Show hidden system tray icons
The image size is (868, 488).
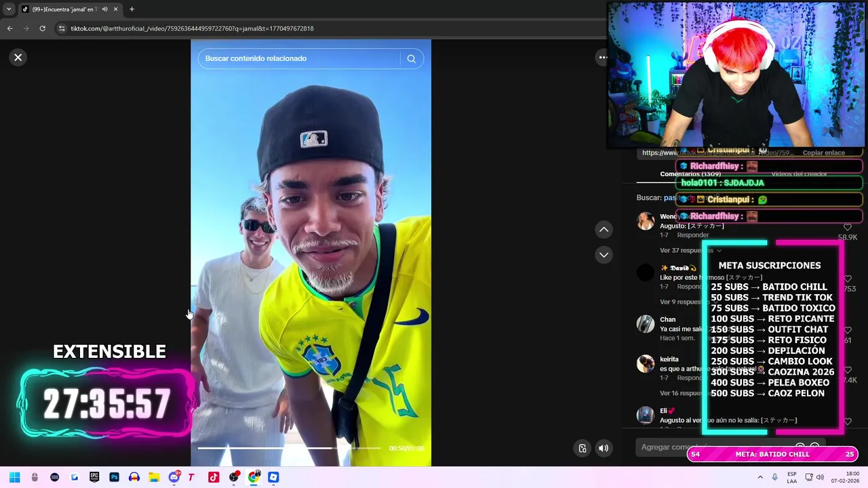click(759, 477)
